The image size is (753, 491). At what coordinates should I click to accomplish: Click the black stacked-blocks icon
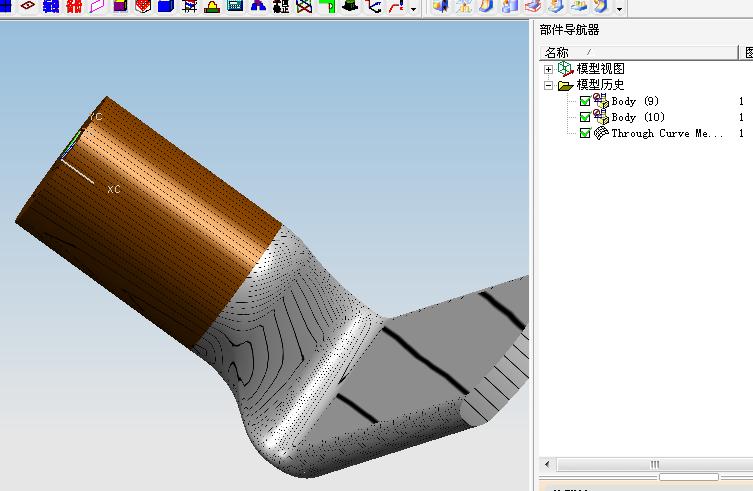281,6
